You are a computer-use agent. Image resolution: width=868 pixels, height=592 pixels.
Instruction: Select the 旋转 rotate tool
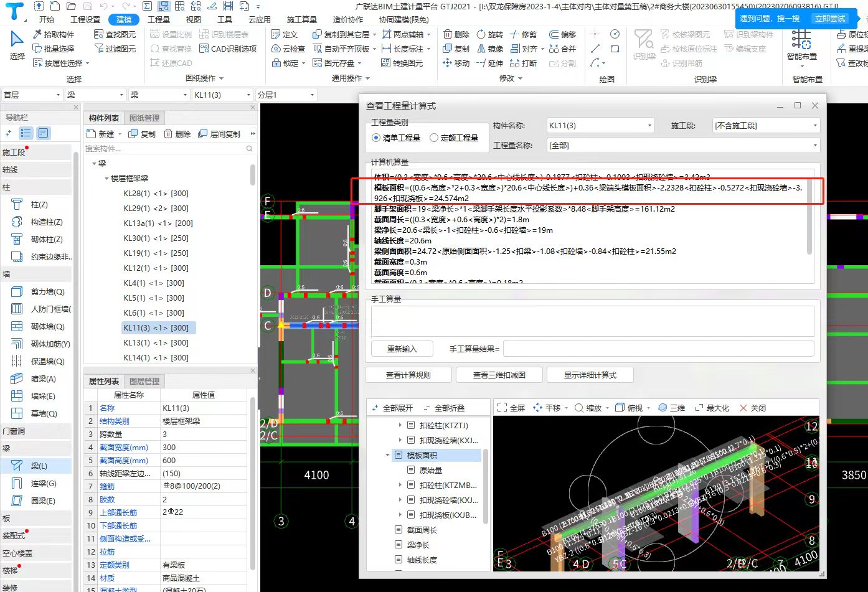pos(490,34)
